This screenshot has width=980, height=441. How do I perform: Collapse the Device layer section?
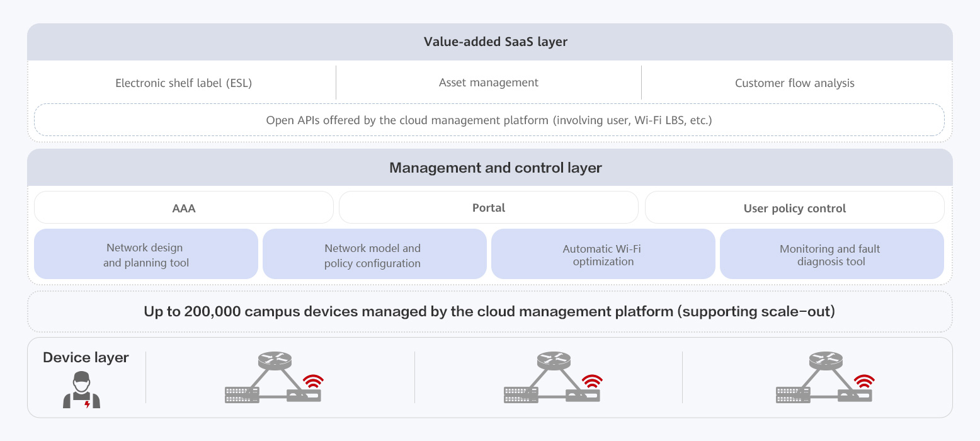coord(85,357)
